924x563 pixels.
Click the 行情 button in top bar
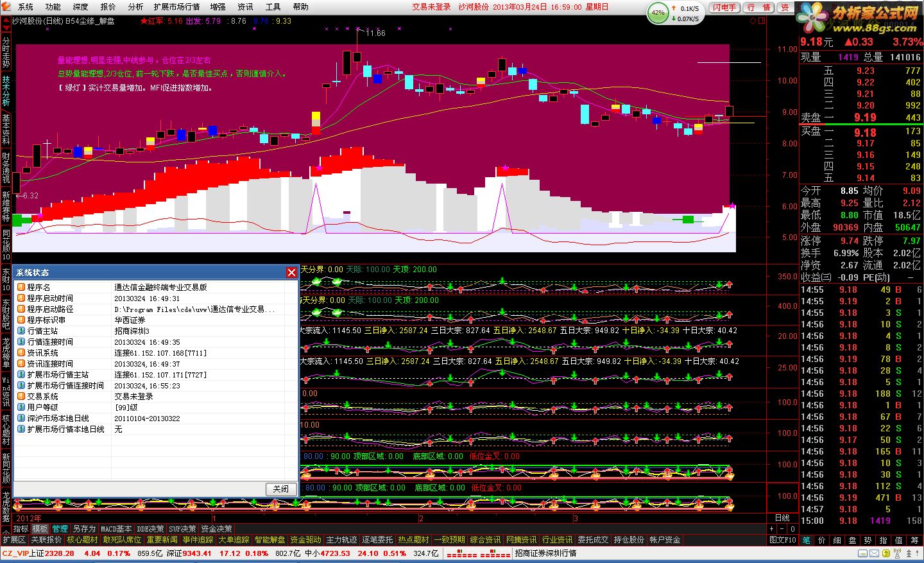[x=759, y=7]
